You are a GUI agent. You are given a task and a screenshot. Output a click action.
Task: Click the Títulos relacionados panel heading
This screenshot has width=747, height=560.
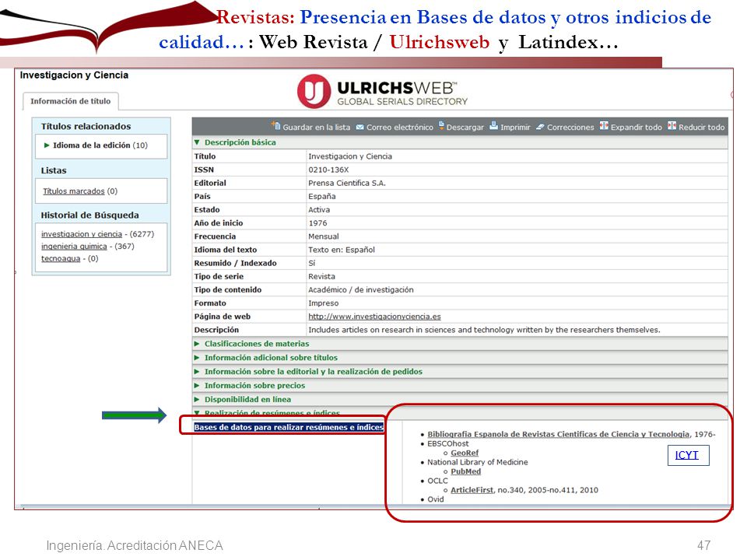pos(86,126)
